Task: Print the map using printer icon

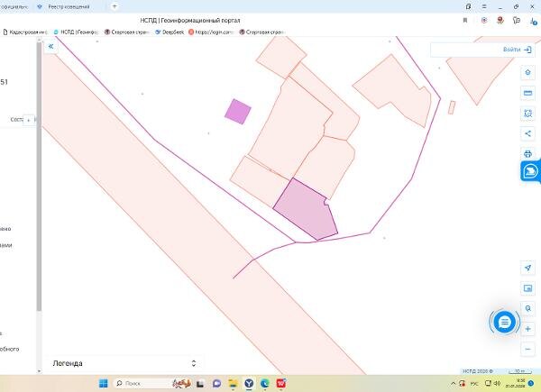Action: (x=527, y=154)
